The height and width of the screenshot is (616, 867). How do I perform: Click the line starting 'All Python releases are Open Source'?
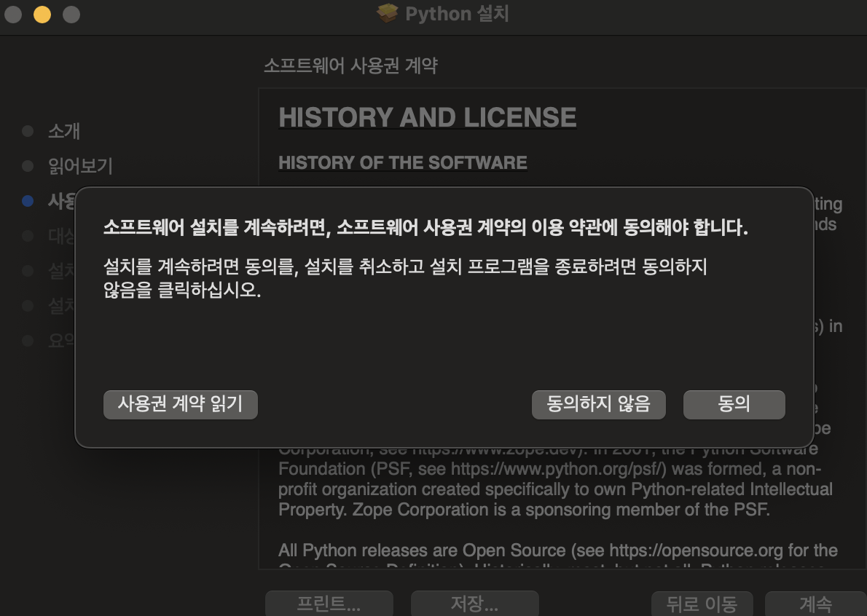coord(558,550)
